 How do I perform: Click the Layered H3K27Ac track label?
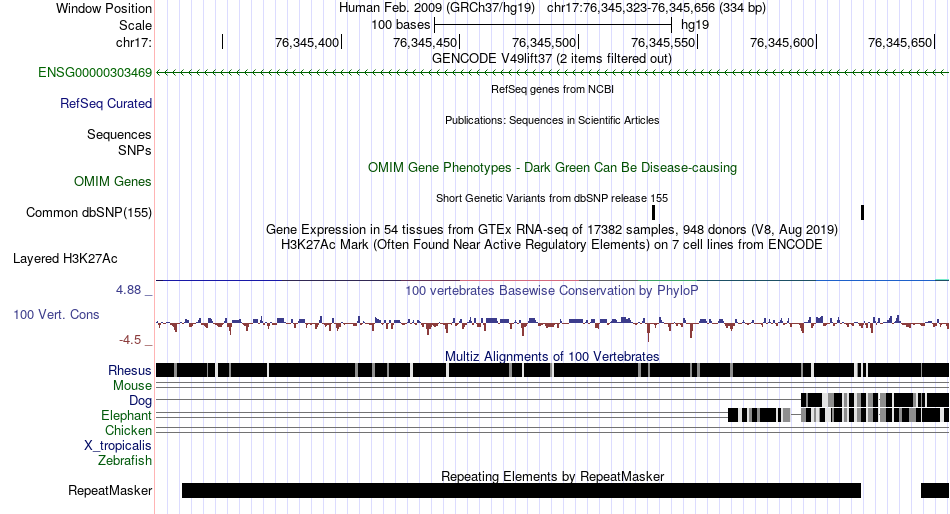point(65,259)
